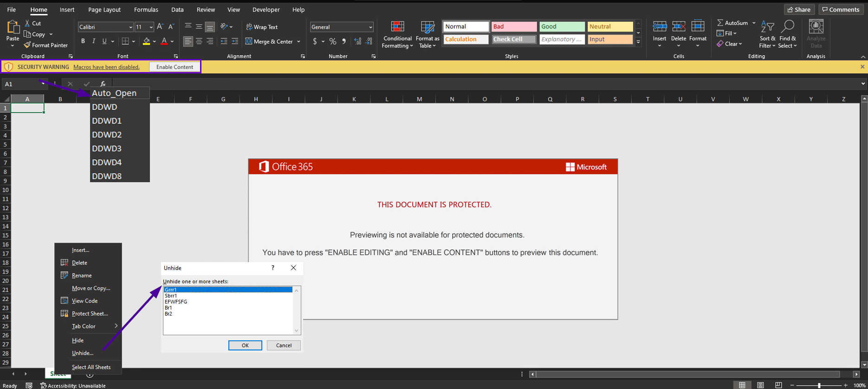The image size is (868, 389).
Task: Switch to Page Break Preview in status bar
Action: click(x=778, y=385)
